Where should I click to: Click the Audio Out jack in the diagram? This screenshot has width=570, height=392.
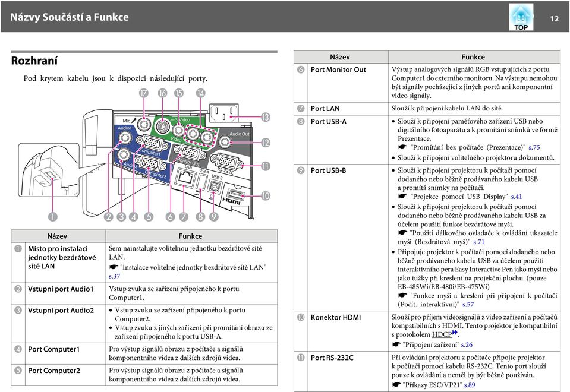pos(225,142)
